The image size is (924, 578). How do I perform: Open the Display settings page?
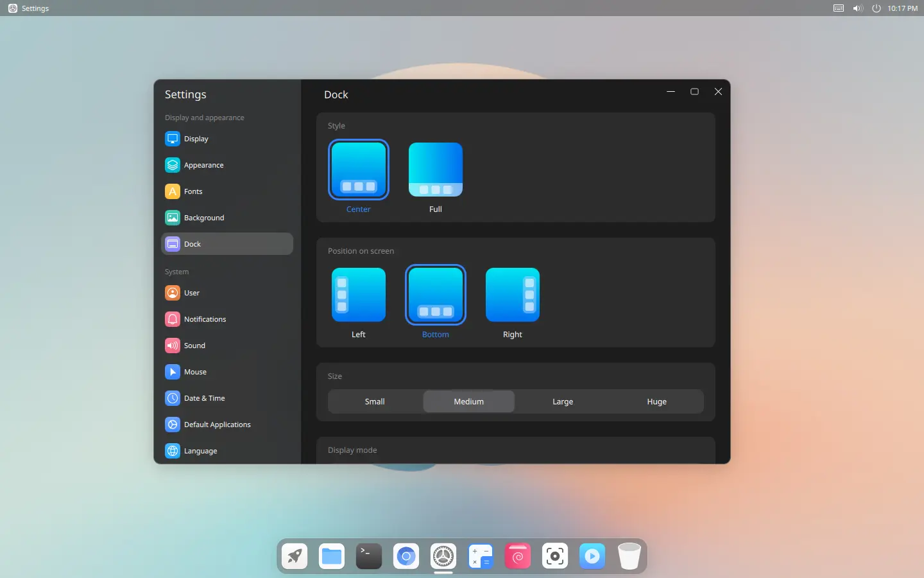tap(196, 139)
